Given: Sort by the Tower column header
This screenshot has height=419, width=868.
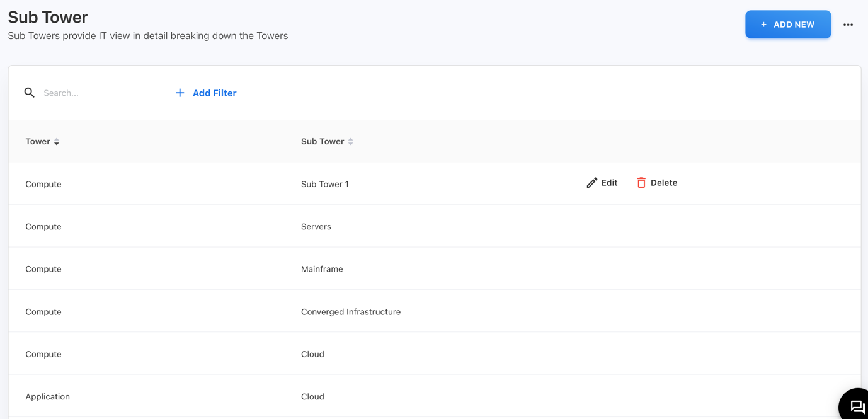Looking at the screenshot, I should pos(38,141).
